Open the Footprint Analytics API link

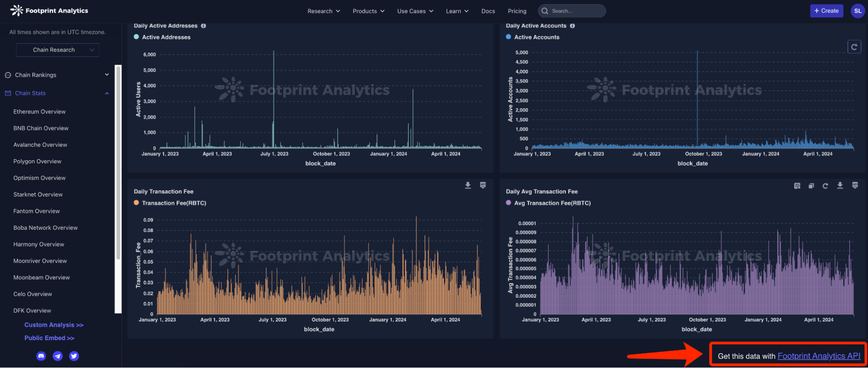click(x=818, y=356)
